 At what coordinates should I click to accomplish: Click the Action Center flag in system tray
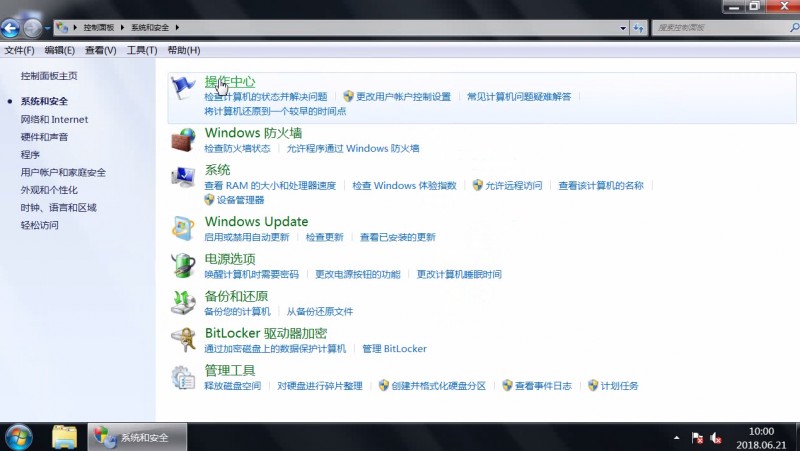[x=697, y=438]
